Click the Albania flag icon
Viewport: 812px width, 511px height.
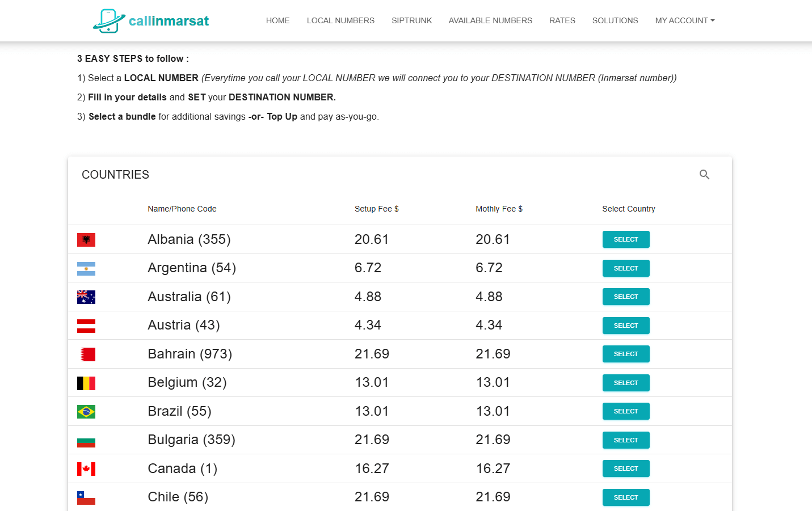point(86,240)
